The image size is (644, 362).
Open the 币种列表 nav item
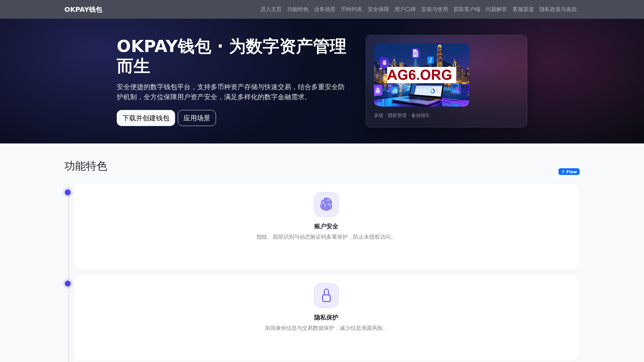pos(352,9)
